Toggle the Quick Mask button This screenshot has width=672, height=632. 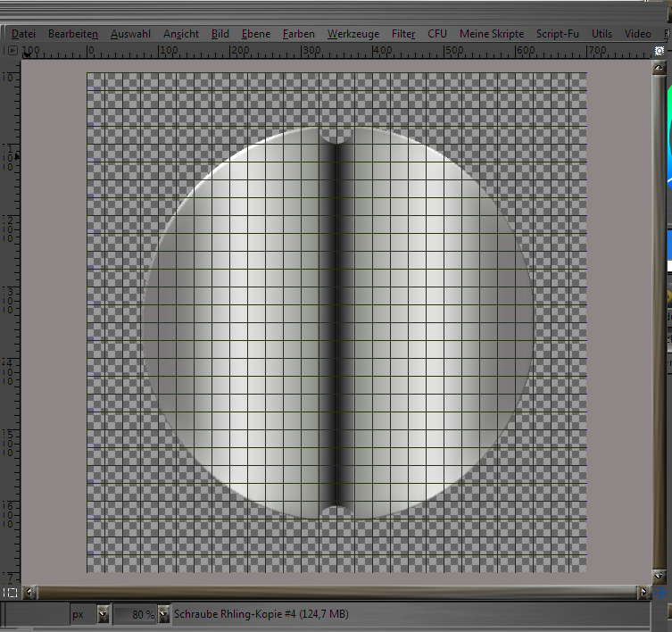coord(10,592)
